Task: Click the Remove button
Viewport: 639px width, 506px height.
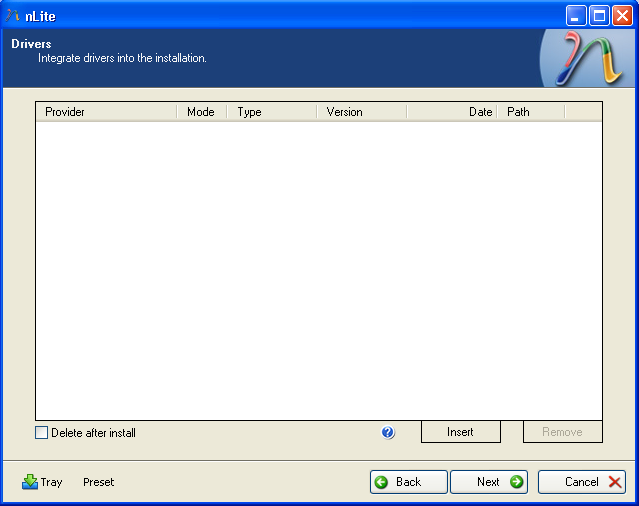Action: pyautogui.click(x=562, y=432)
